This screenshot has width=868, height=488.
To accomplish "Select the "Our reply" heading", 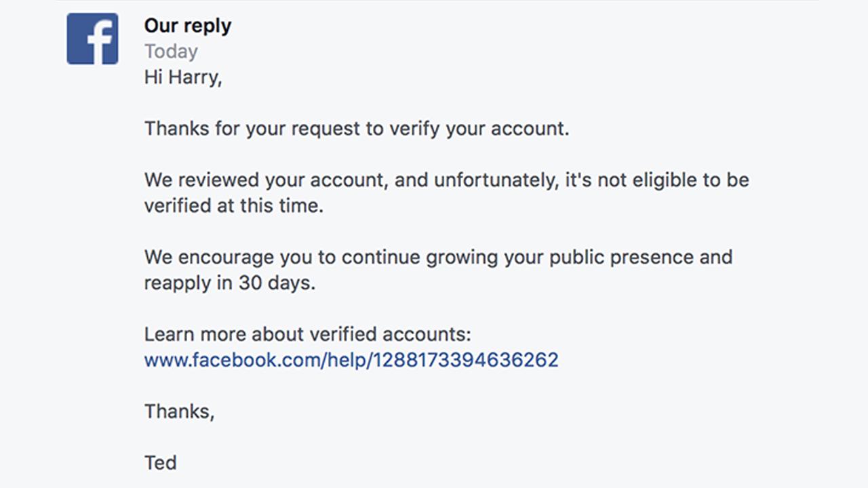I will click(188, 26).
